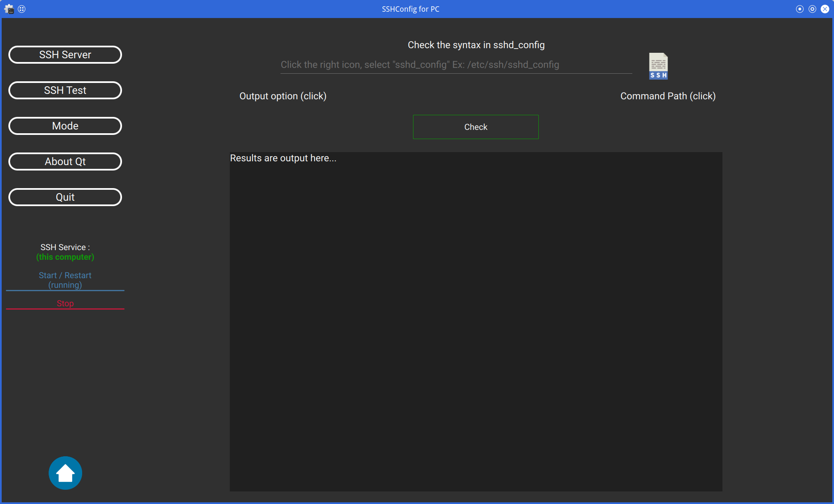834x504 pixels.
Task: Close the SSHConfig for PC window
Action: click(x=825, y=9)
